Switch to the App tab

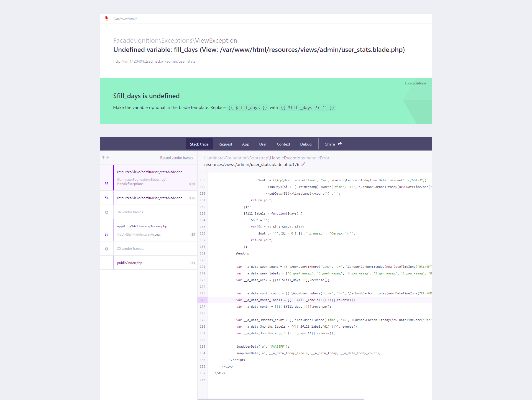(245, 144)
